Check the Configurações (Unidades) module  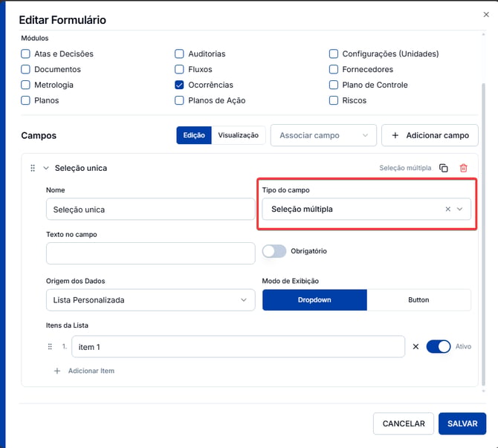[334, 53]
